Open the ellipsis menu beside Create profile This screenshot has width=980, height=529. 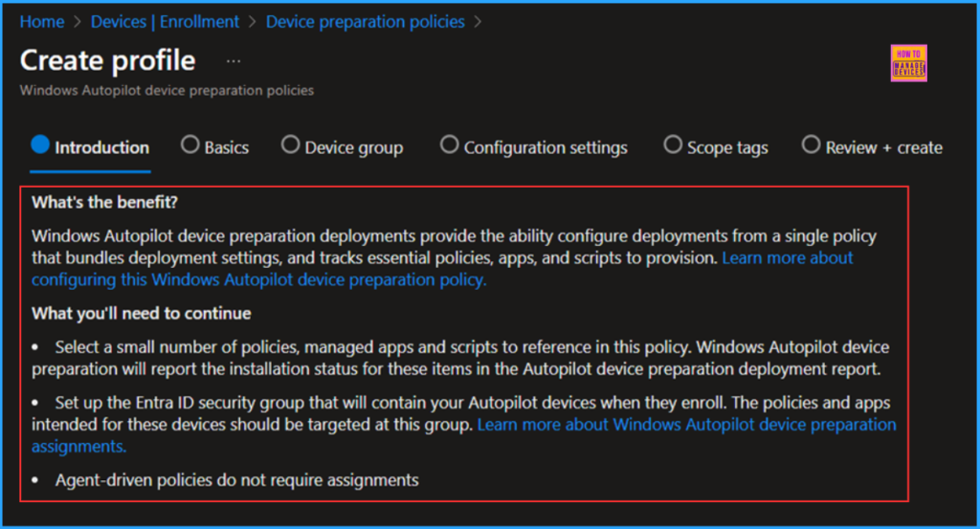coord(234,61)
